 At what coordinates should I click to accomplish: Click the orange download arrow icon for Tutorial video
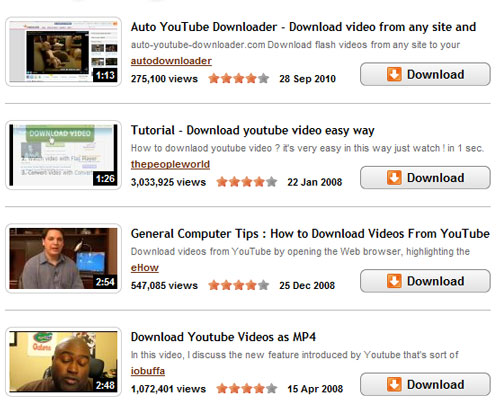[x=394, y=178]
